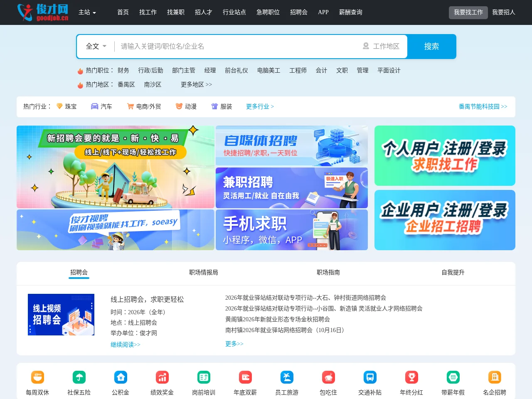Open 行业站点 in top navigation
532x399 pixels.
point(234,12)
